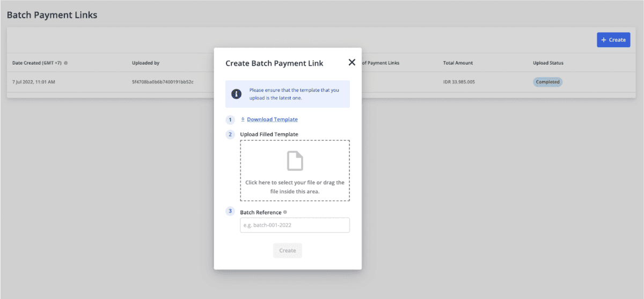This screenshot has width=644, height=299.
Task: Click the IDR 33.985.005 total amount cell
Action: (459, 82)
